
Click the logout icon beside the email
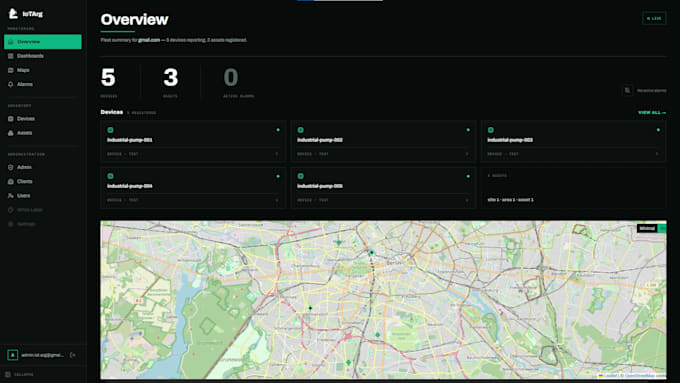(73, 355)
